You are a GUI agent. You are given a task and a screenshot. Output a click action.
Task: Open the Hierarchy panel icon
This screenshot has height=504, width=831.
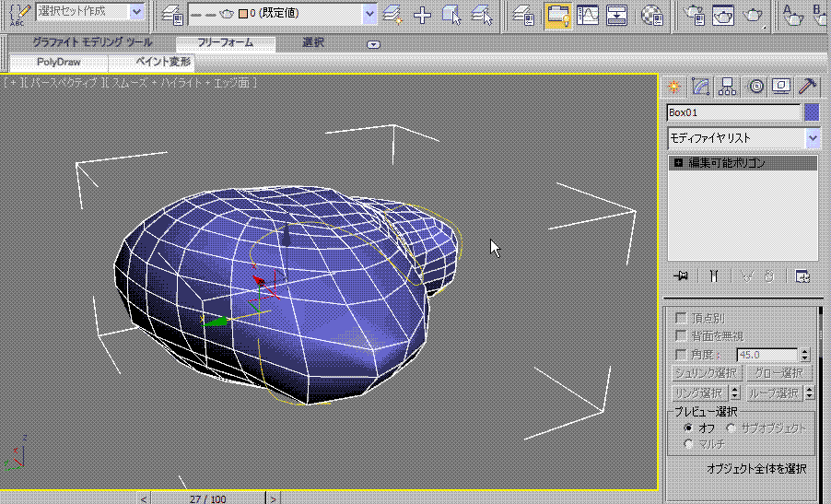(x=728, y=86)
